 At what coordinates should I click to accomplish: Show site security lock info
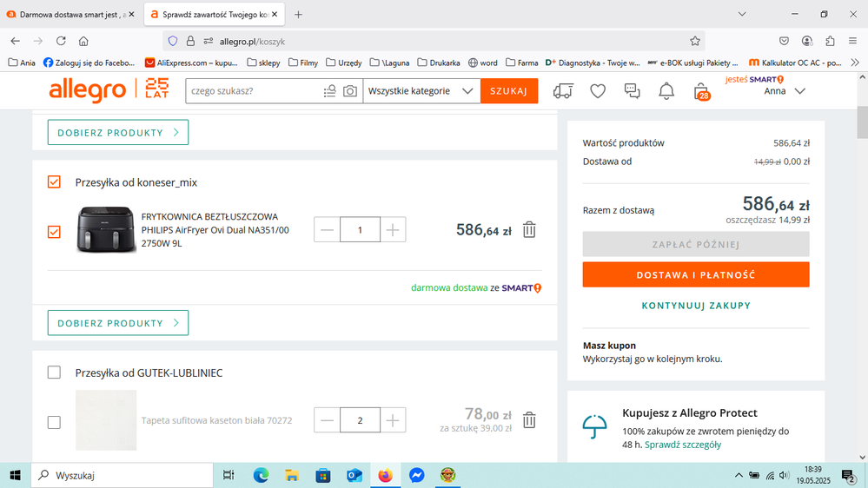pyautogui.click(x=190, y=41)
